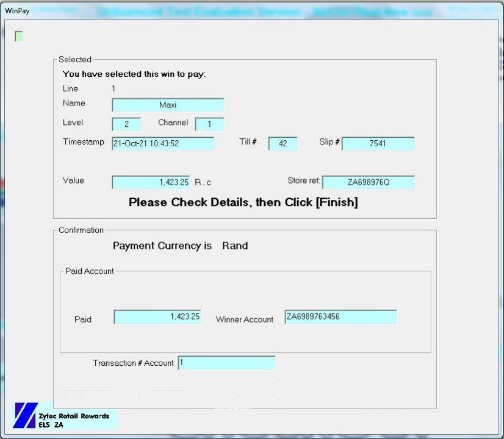Image resolution: width=504 pixels, height=439 pixels.
Task: Click the Transaction # Account field
Action: point(226,363)
